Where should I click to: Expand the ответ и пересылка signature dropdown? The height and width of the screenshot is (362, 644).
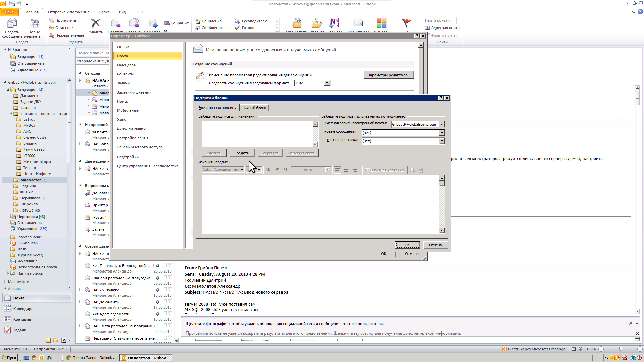click(x=441, y=140)
